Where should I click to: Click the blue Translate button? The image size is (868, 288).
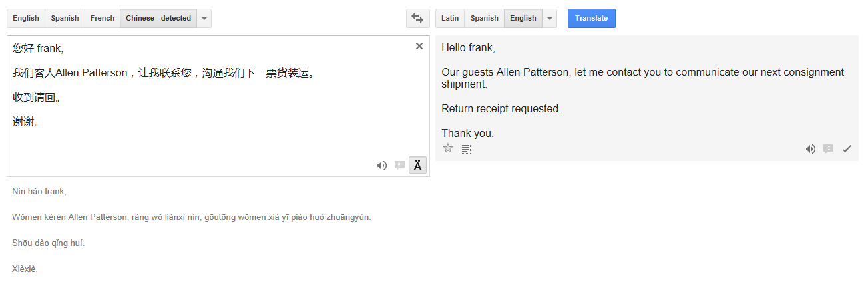(592, 18)
